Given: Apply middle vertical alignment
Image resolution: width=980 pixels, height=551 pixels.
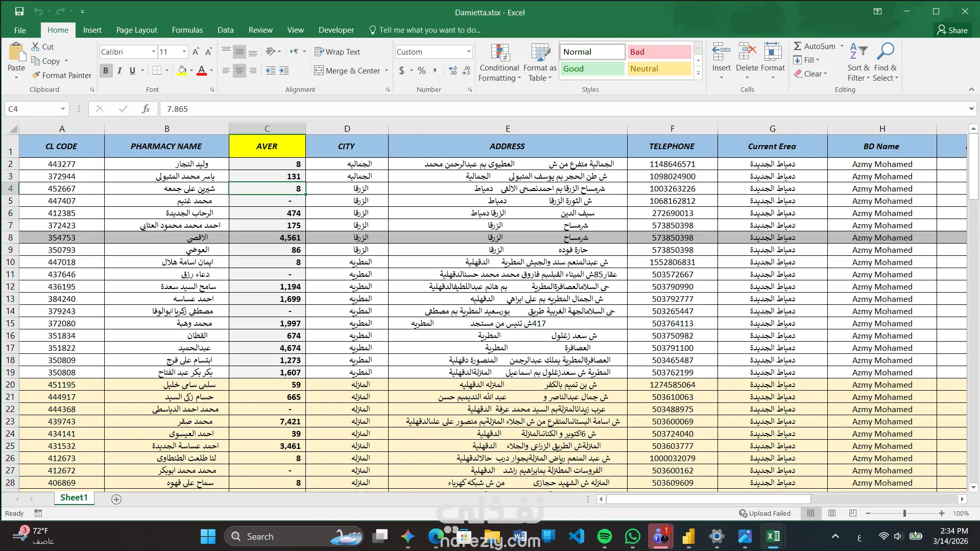Looking at the screenshot, I should pyautogui.click(x=239, y=52).
